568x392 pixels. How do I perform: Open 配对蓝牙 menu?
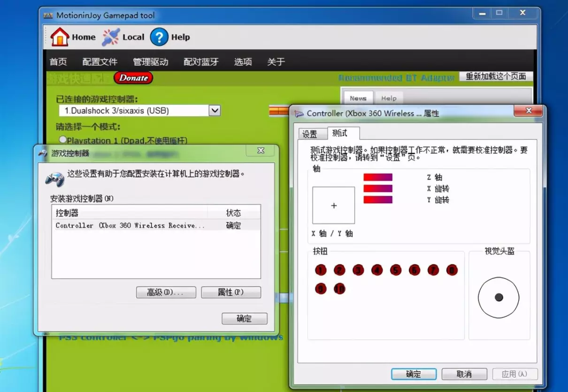201,61
